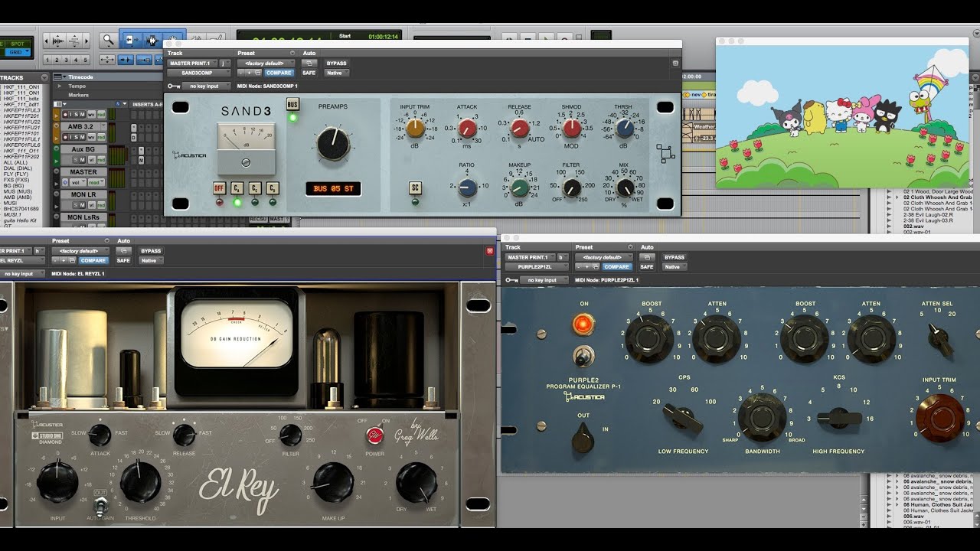Click the SAND3 PREAMPS knob

(333, 144)
